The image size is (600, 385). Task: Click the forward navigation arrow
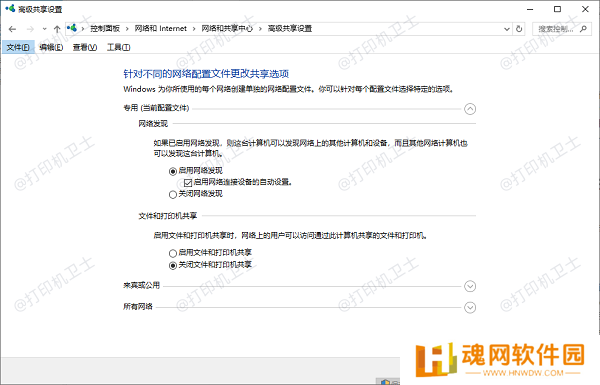30,29
